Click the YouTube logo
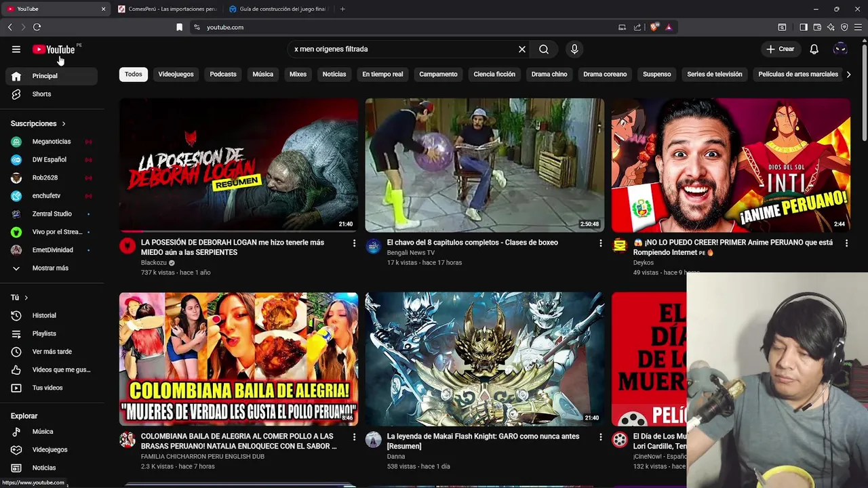868x488 pixels. click(54, 49)
